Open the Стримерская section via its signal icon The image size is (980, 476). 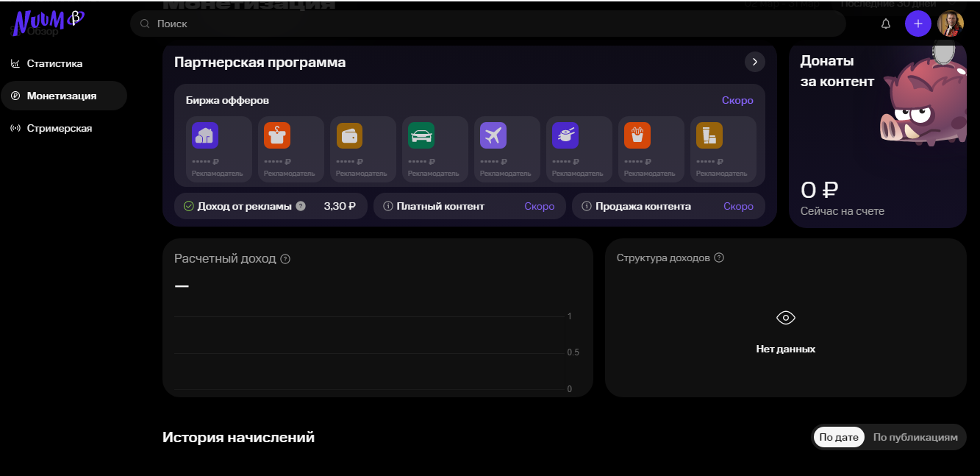coord(15,127)
